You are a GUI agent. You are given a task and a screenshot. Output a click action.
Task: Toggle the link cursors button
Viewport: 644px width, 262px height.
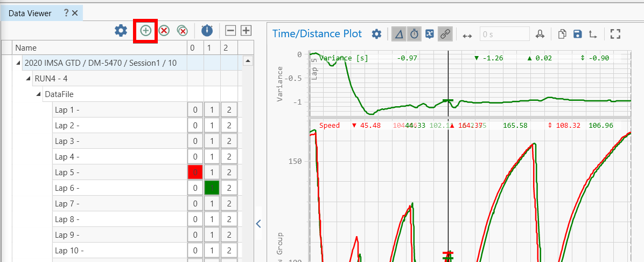[445, 35]
